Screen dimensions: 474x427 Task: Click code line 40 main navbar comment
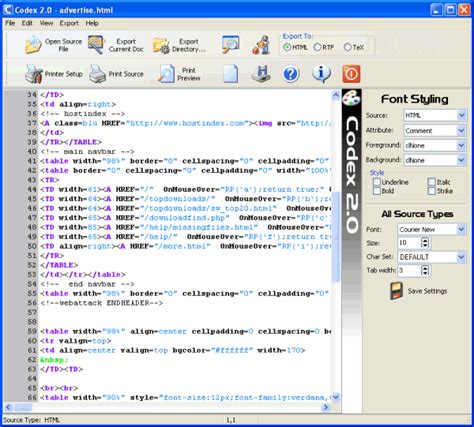87,151
